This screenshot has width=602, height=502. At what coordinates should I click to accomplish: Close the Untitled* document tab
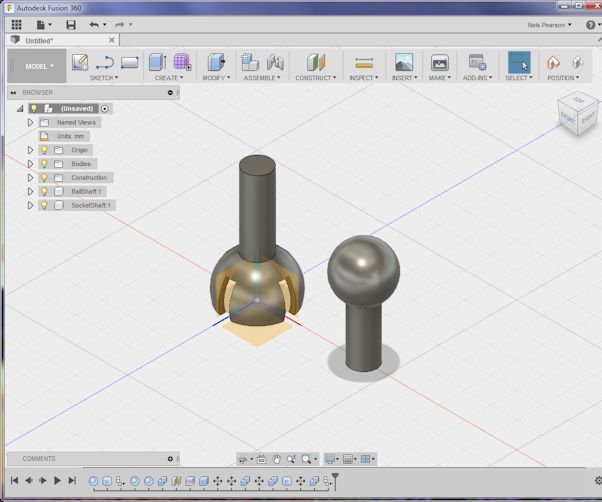coord(112,40)
